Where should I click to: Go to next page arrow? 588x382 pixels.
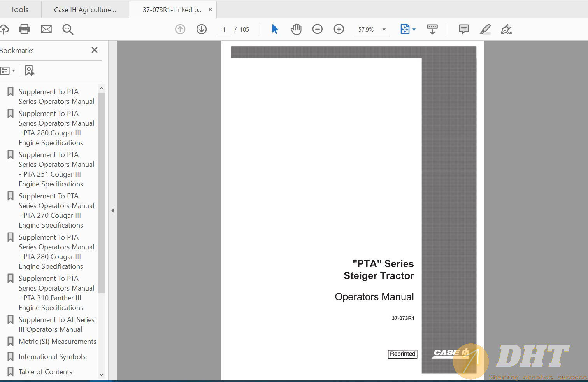[202, 29]
